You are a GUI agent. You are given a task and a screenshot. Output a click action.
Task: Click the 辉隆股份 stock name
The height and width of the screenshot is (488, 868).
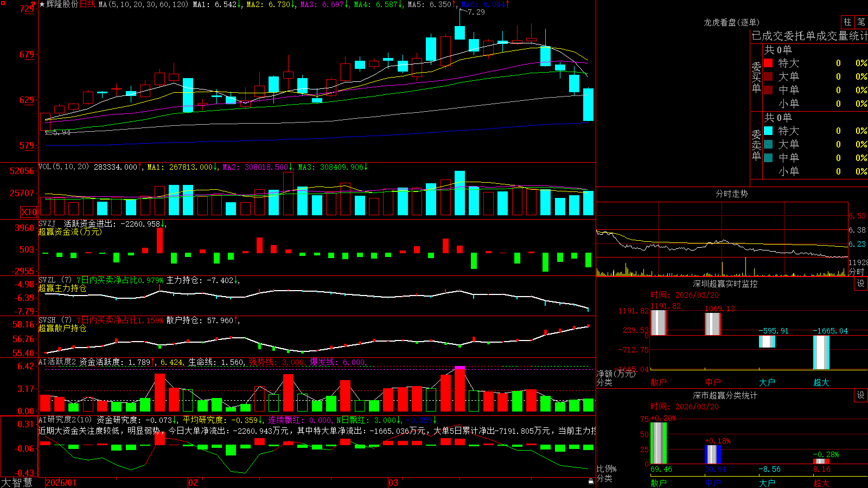tap(62, 4)
